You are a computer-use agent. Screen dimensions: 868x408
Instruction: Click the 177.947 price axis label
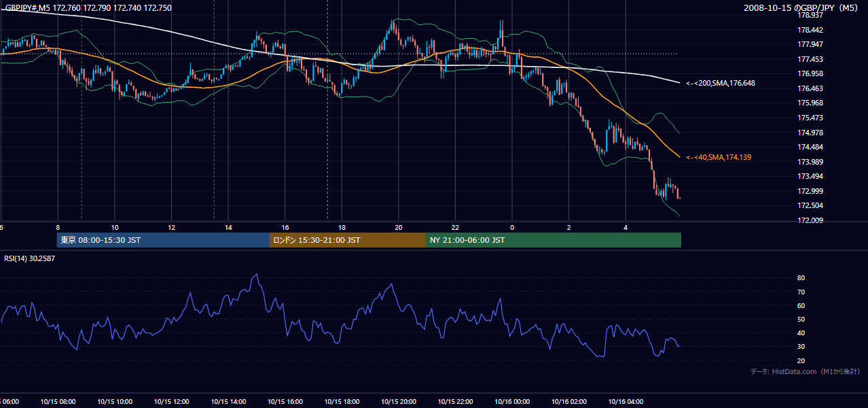(810, 44)
